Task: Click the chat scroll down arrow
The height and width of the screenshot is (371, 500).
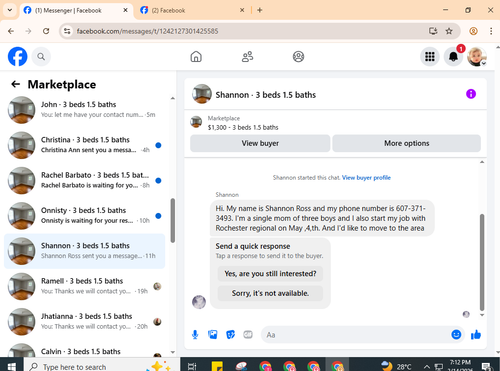Action: [482, 315]
